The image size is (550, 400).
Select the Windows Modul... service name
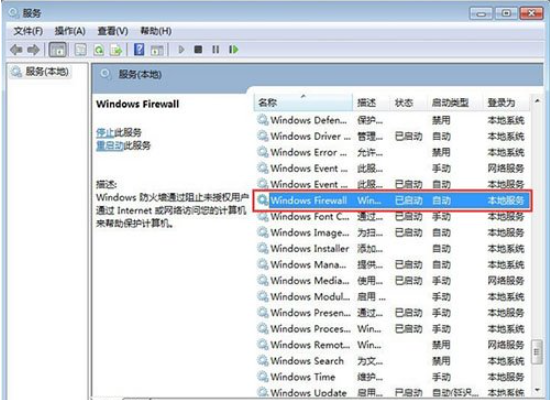pos(310,296)
